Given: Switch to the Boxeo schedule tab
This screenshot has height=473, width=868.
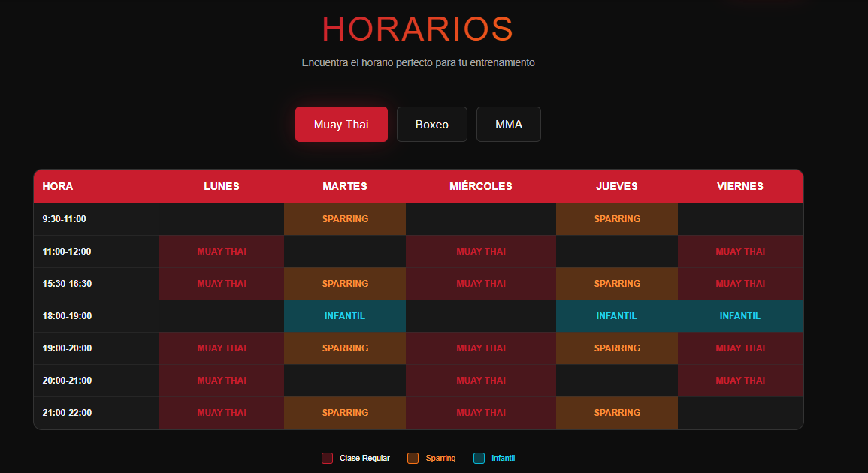Looking at the screenshot, I should (432, 125).
